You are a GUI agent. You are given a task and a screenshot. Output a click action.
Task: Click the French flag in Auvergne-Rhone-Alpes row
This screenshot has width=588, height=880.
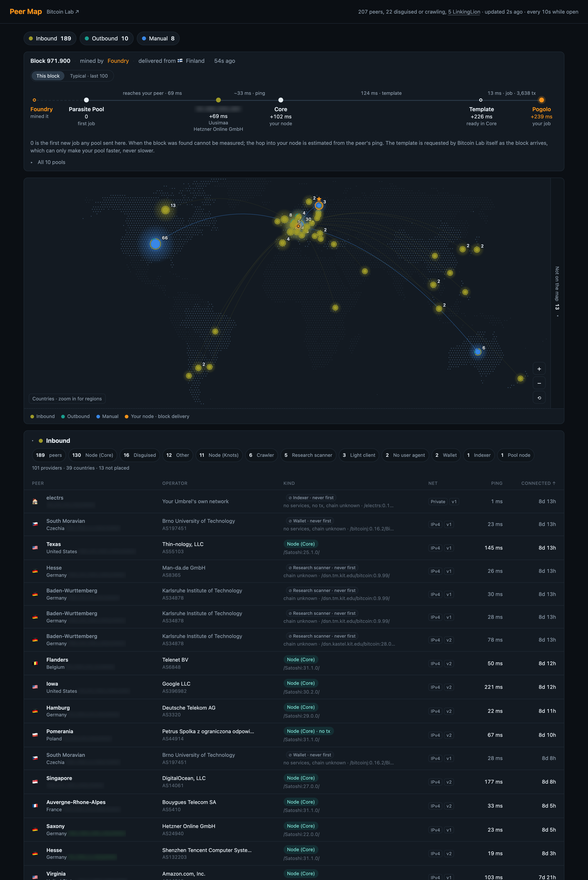pos(35,806)
